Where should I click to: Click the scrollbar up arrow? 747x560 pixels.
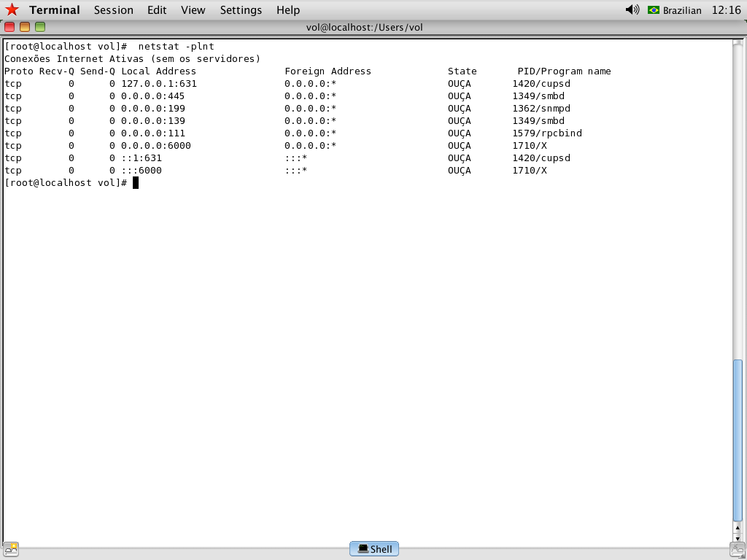[x=738, y=528]
